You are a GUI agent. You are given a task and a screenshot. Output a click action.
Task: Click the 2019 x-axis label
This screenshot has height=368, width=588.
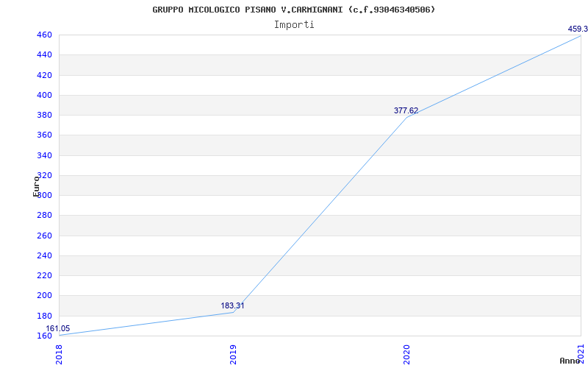233,354
